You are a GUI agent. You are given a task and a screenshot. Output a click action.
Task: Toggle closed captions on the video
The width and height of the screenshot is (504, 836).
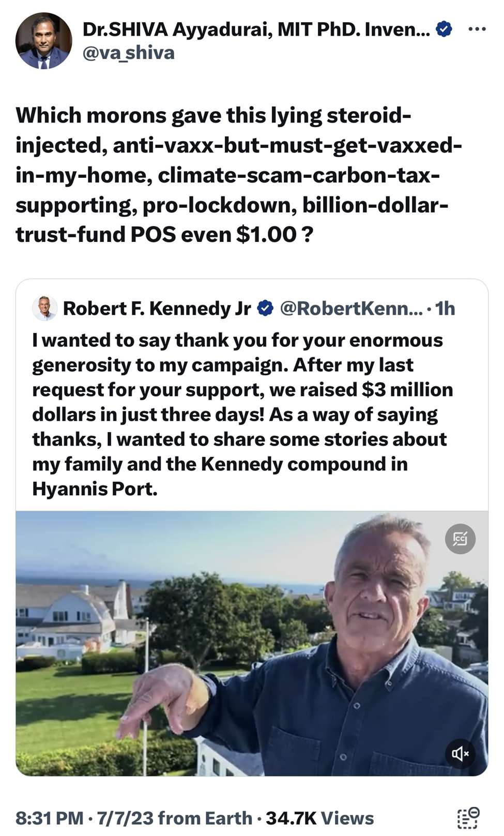[x=460, y=539]
